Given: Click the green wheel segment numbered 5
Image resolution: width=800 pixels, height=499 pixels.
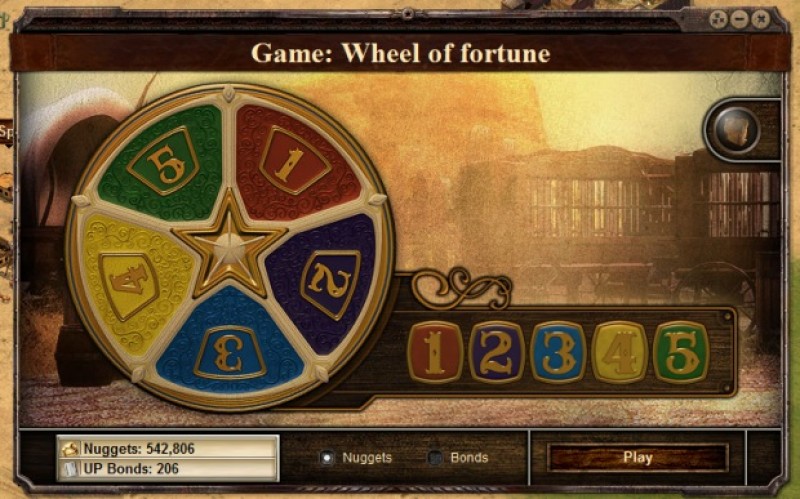Looking at the screenshot, I should [164, 161].
